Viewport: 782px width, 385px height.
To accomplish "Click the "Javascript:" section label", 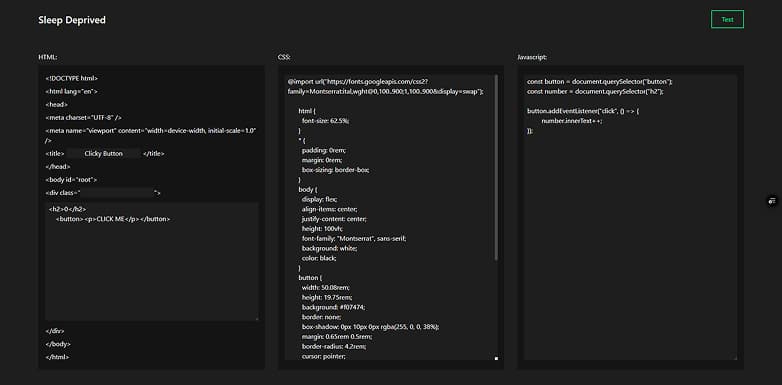I will 532,57.
